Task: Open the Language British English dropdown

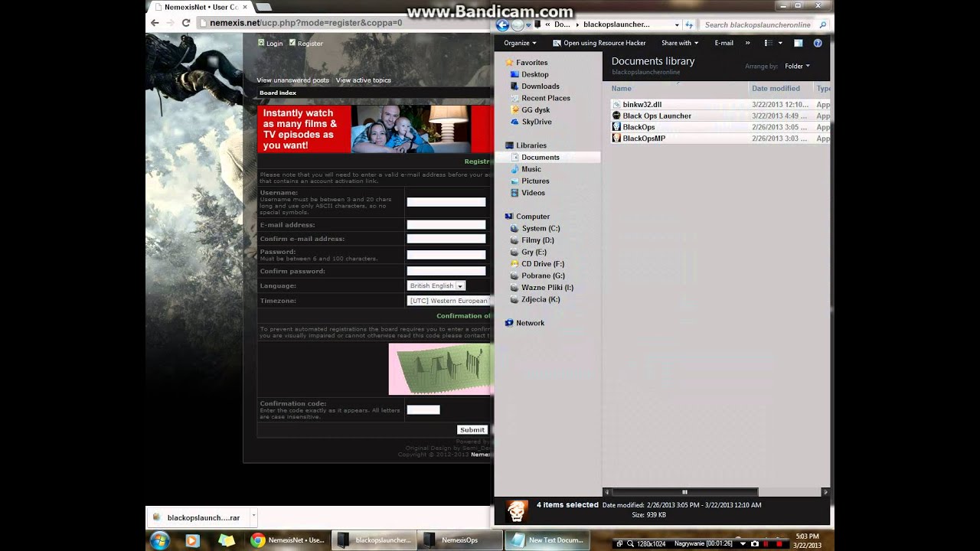Action: point(436,285)
